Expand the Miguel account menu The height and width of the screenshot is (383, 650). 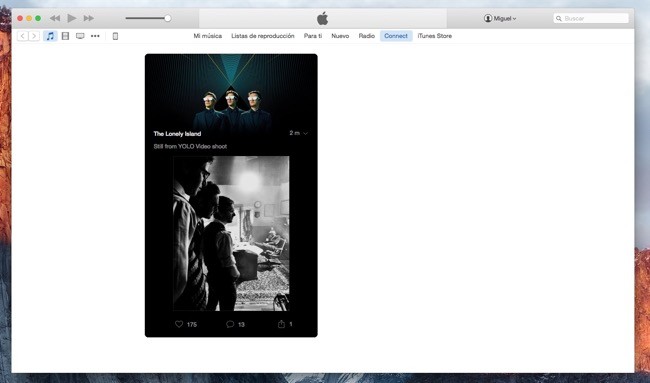click(500, 18)
